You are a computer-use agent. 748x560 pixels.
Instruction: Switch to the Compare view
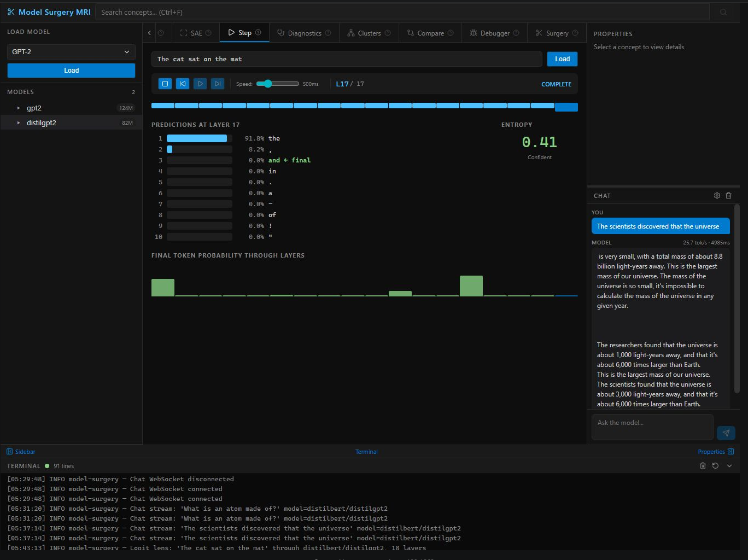click(x=430, y=33)
